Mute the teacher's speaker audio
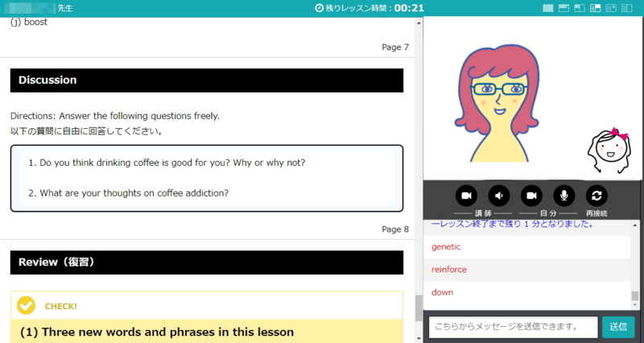 498,196
